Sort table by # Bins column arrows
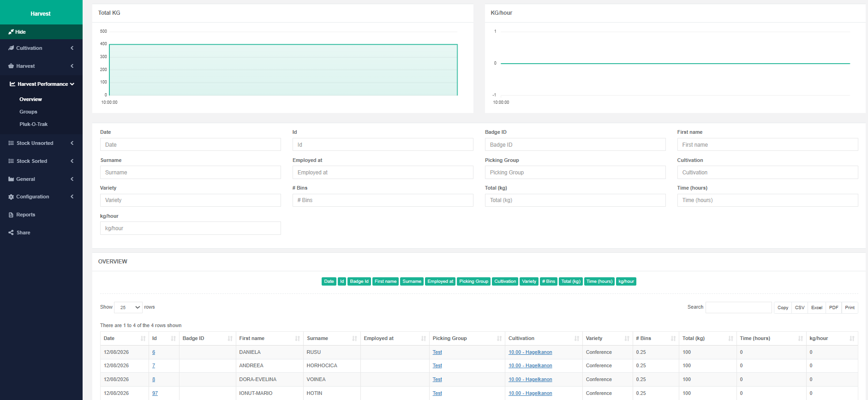The width and height of the screenshot is (868, 400). (673, 339)
